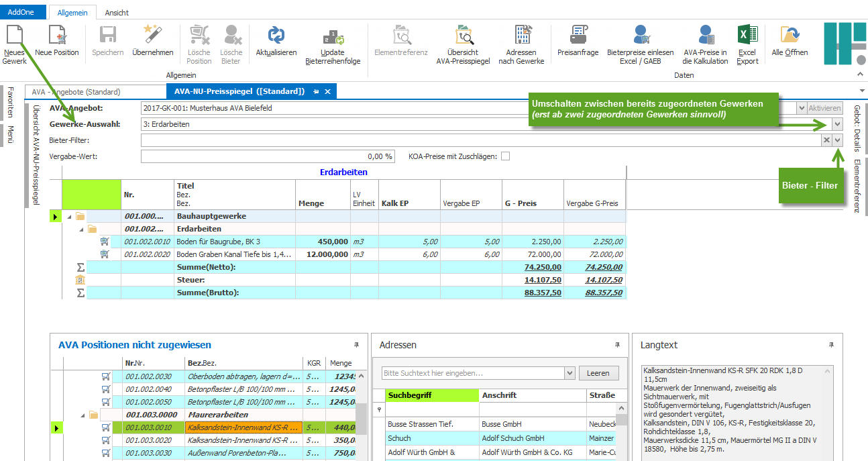Pin the Langtext panel
Viewport: 868px width, 461px height.
point(831,345)
